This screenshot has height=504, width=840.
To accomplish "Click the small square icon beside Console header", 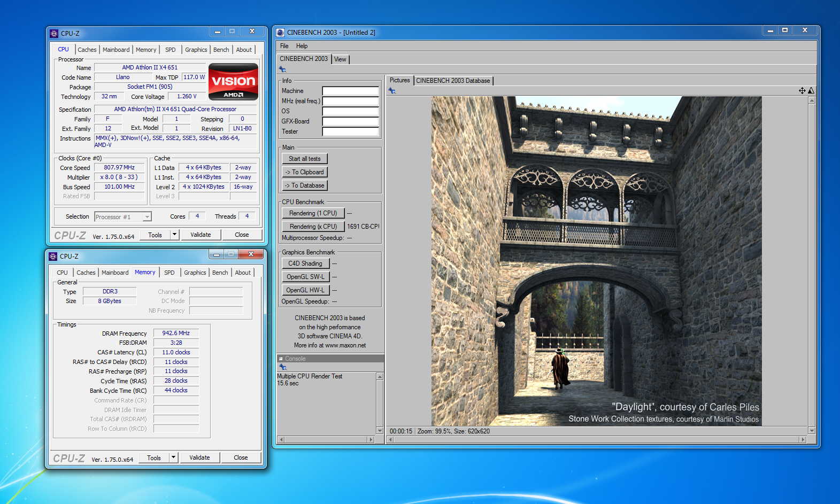I will tap(281, 359).
